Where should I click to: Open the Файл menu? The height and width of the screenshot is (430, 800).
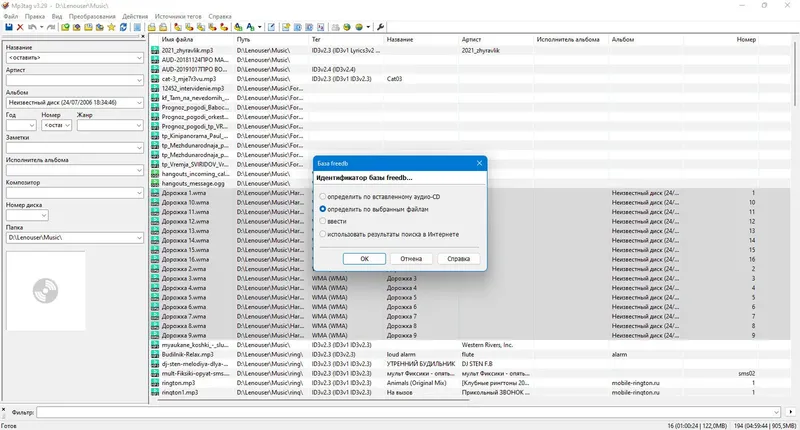pos(11,16)
